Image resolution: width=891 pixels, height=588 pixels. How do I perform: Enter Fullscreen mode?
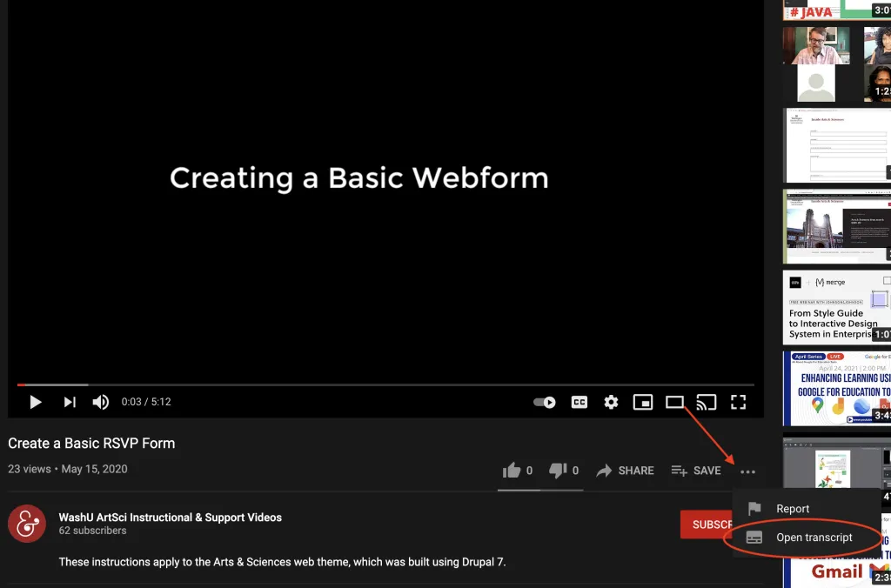point(739,402)
